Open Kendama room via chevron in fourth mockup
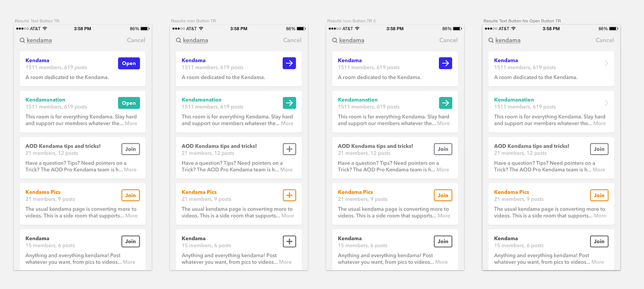Image resolution: width=644 pixels, height=289 pixels. (606, 63)
